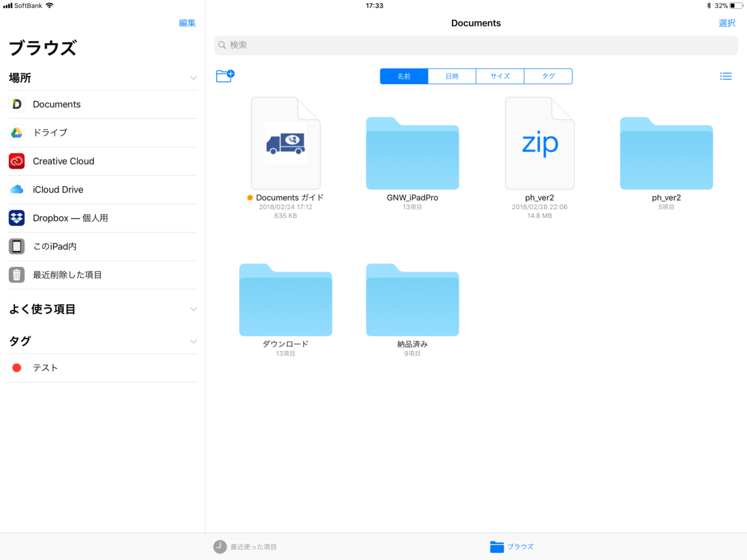Screen dimensions: 747x560
Task: Collapse the タグ section chevron
Action: (194, 342)
